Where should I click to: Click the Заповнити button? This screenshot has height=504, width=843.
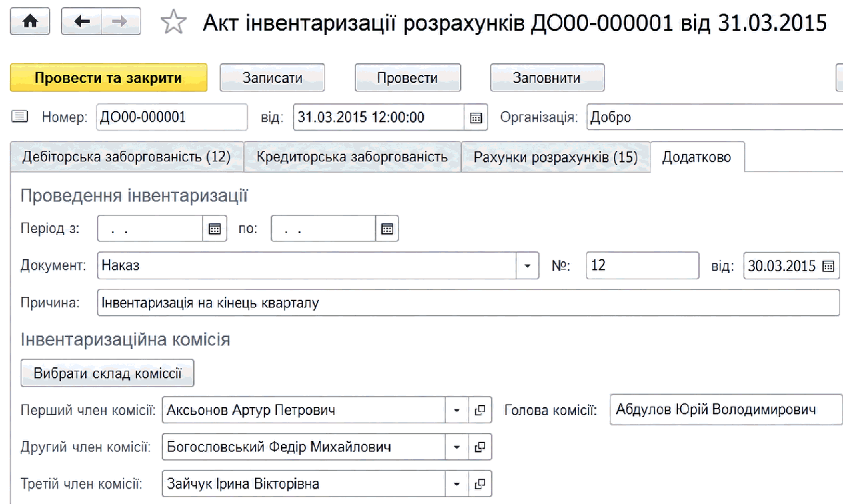547,78
